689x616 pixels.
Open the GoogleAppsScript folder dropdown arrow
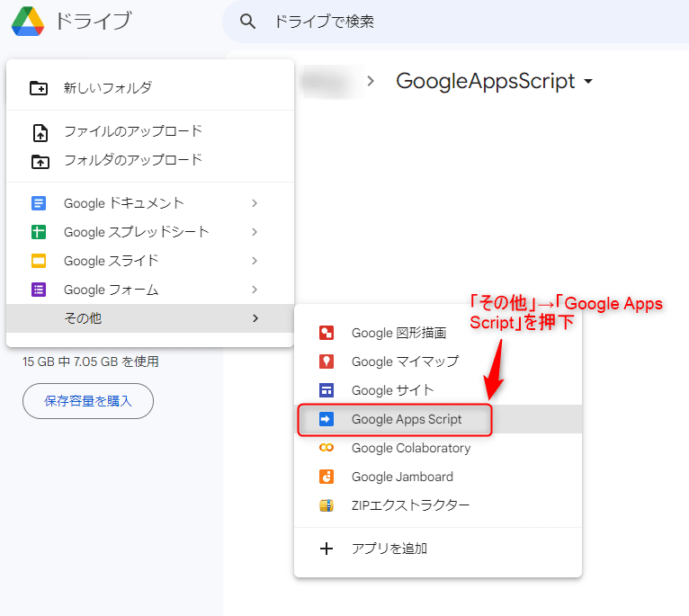coord(588,81)
